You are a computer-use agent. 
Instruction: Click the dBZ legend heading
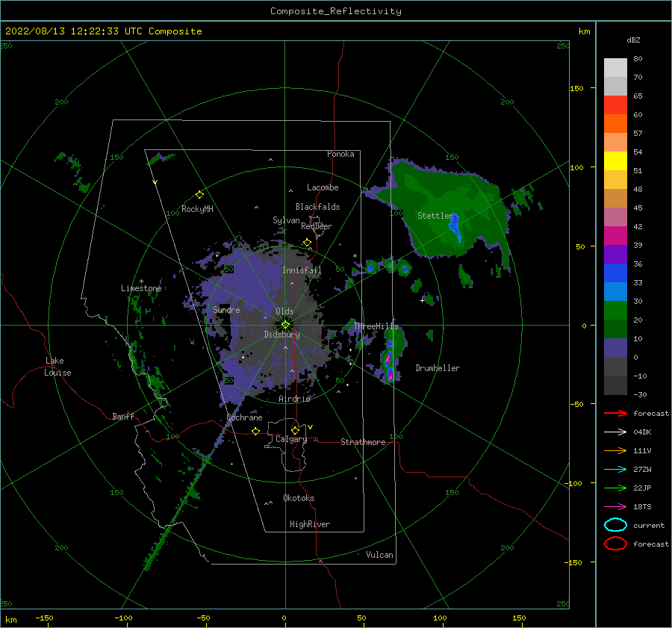(x=633, y=40)
